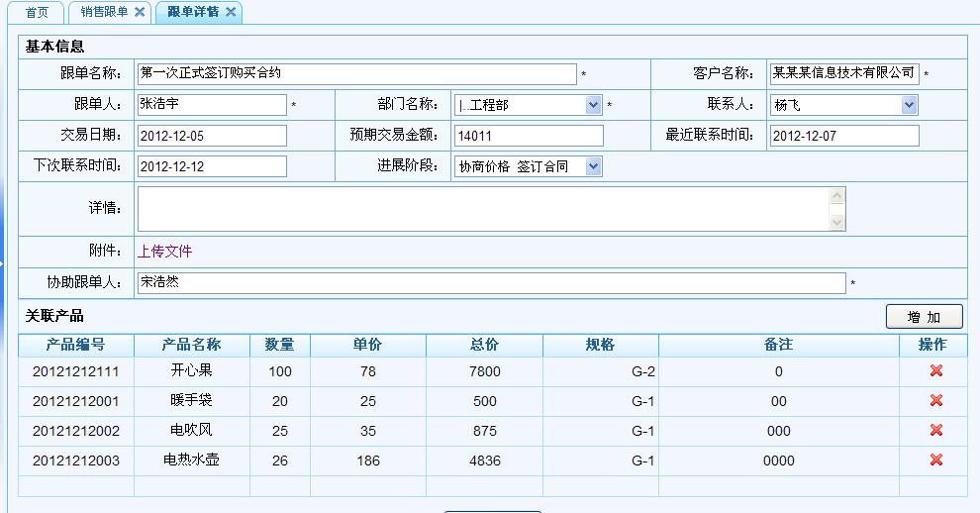Screen dimensions: 980x513
Task: Open the 部门名称 dropdown
Action: click(x=593, y=105)
